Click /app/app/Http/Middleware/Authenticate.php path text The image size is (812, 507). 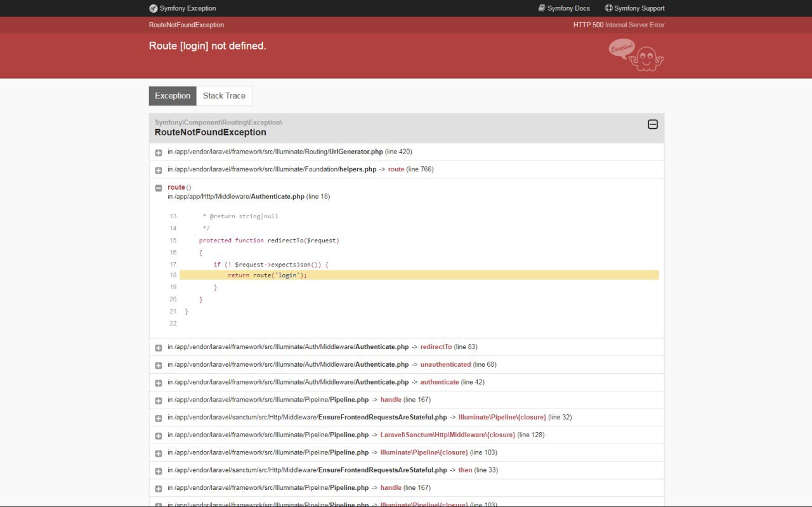(x=239, y=196)
